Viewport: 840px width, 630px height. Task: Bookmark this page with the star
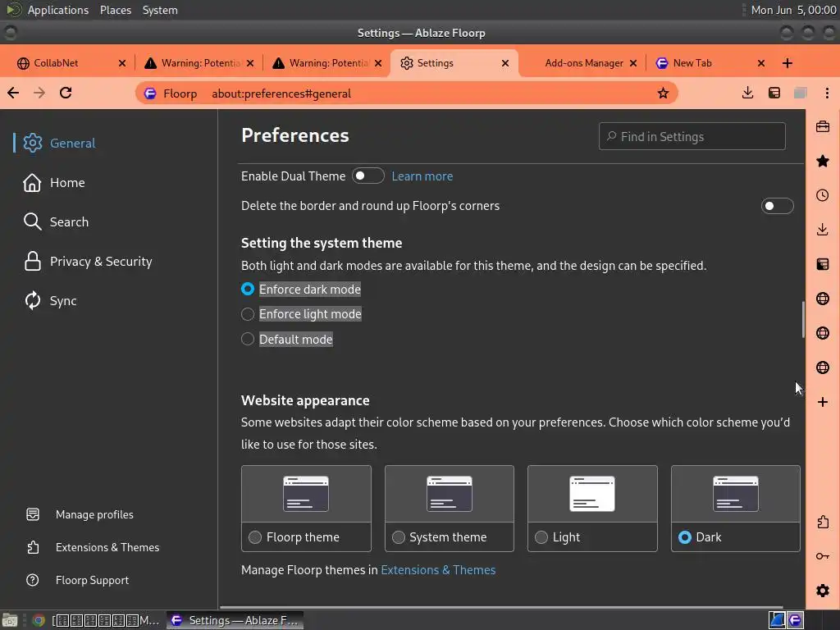click(x=663, y=94)
